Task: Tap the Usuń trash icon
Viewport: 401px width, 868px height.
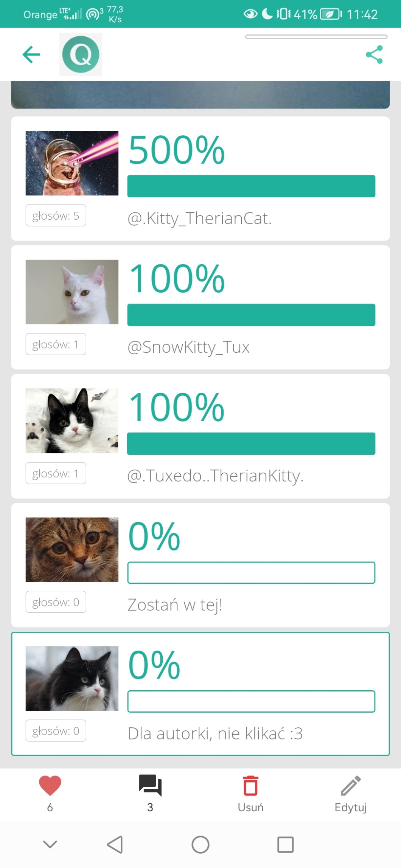Action: pos(250,786)
